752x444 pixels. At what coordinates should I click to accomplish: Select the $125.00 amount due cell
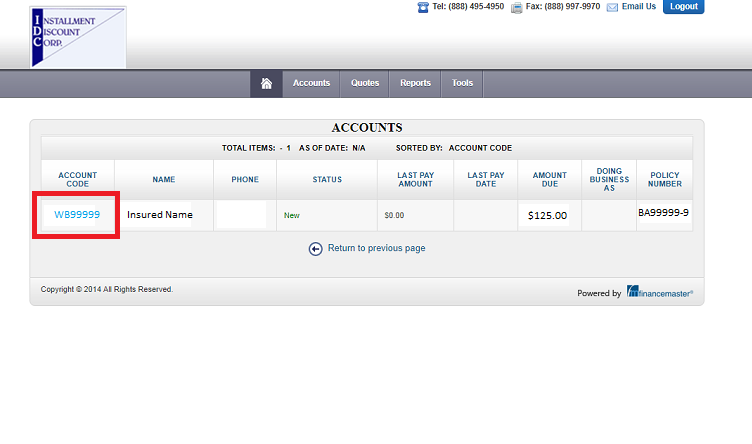[547, 216]
